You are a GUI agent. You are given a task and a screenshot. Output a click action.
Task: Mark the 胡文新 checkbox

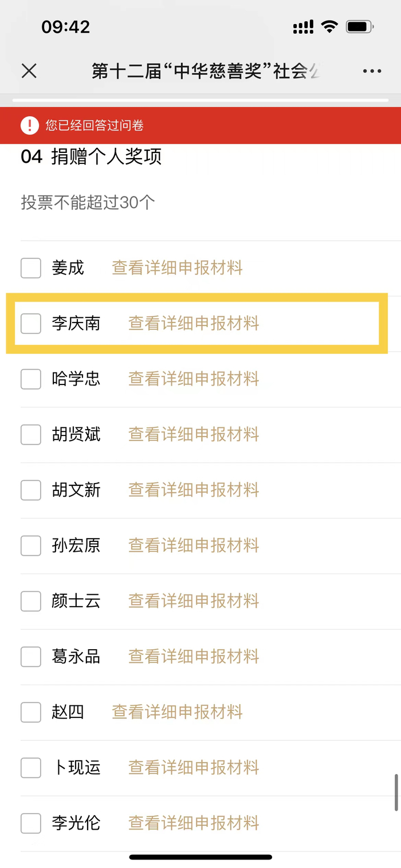point(31,490)
